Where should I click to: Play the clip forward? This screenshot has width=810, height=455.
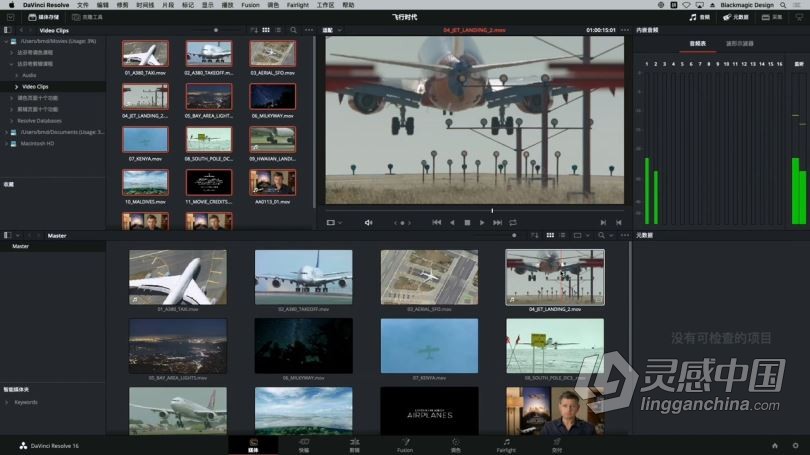(x=482, y=223)
